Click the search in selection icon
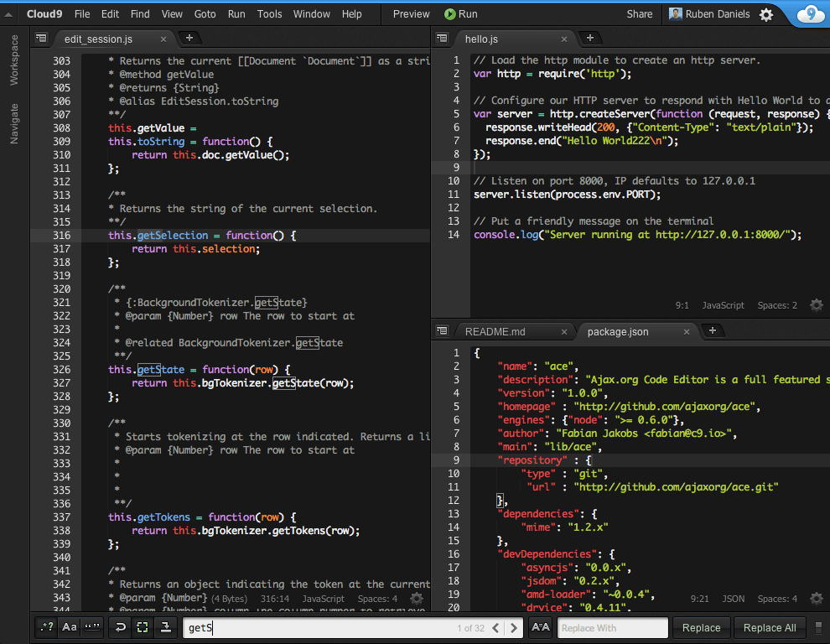The height and width of the screenshot is (644, 830). point(143,627)
